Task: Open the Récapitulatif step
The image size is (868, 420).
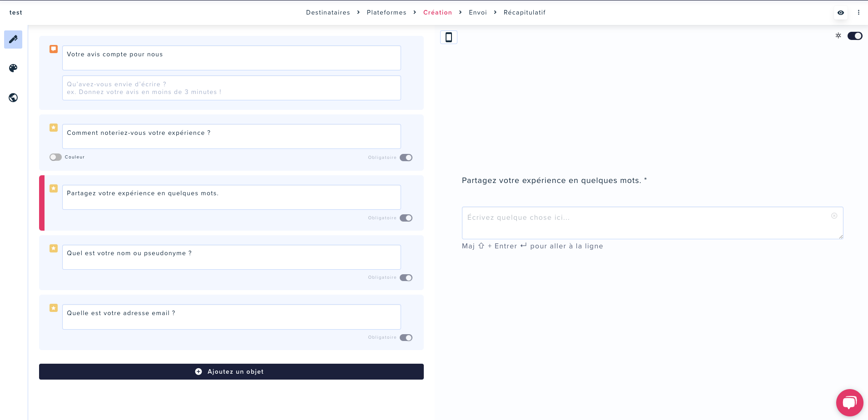Action: [524, 13]
